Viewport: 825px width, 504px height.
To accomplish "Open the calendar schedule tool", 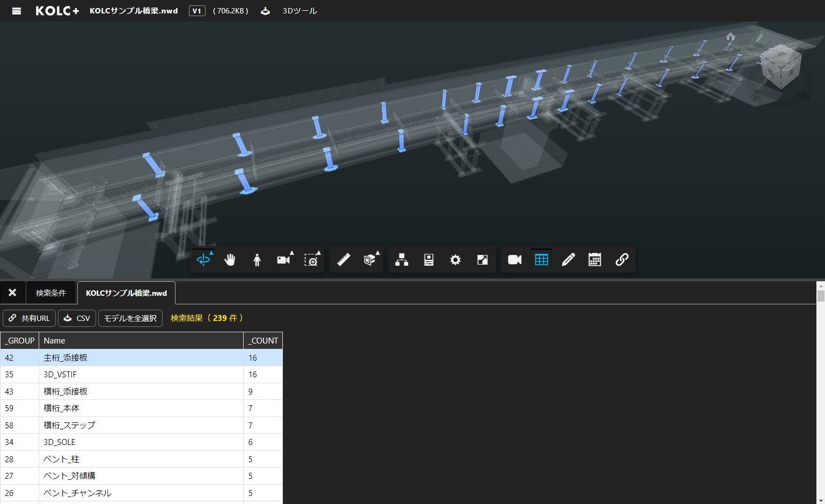I will click(595, 260).
